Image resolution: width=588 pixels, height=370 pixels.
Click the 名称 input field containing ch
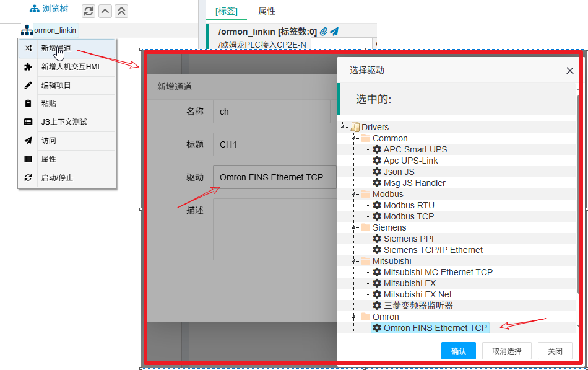(x=272, y=112)
